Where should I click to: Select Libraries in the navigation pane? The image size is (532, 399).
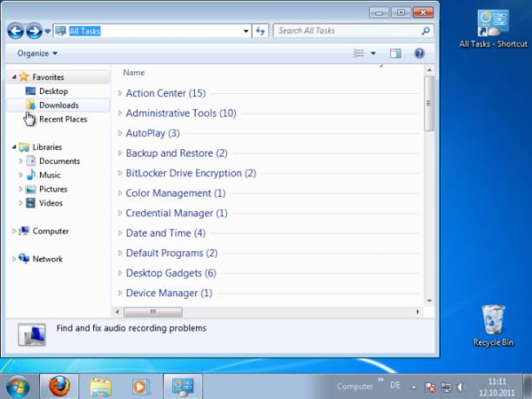pos(47,147)
